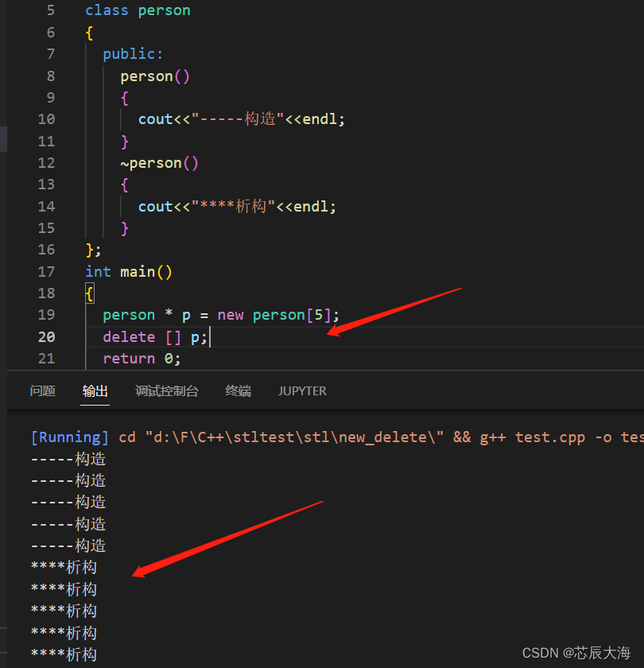Switch to the JUPYTER panel tab
644x668 pixels.
(302, 391)
